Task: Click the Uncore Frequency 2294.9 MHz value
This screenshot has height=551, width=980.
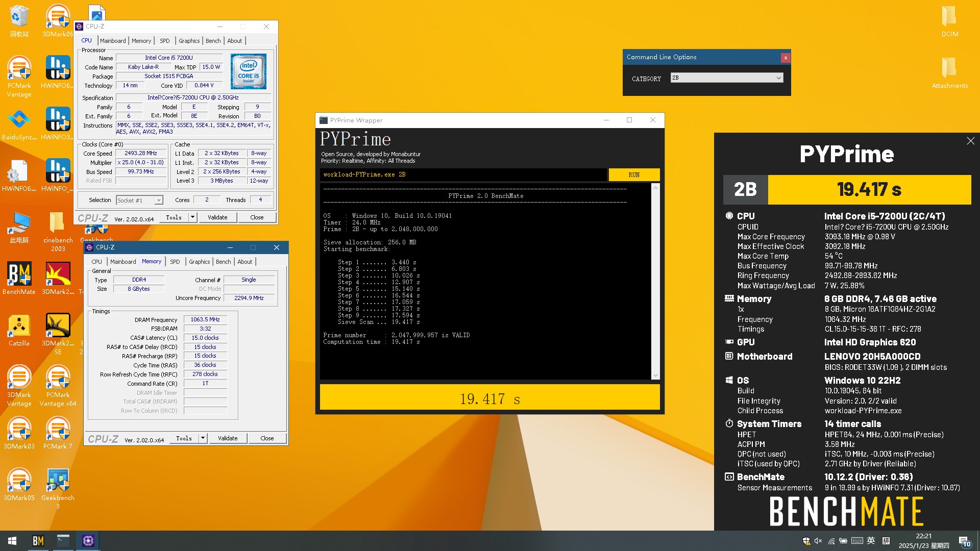Action: (249, 298)
